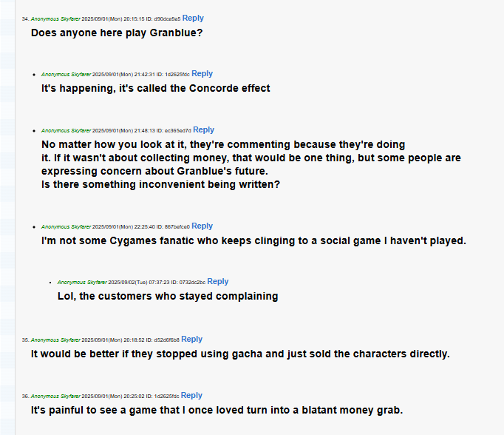Reply to the comment posted at 21:48:13
This screenshot has width=504, height=435.
pos(203,130)
